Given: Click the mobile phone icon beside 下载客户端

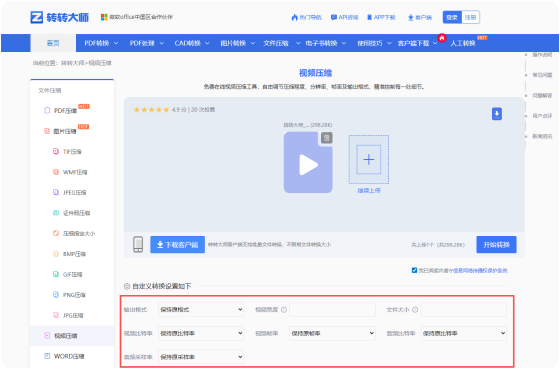Looking at the screenshot, I should pos(138,244).
